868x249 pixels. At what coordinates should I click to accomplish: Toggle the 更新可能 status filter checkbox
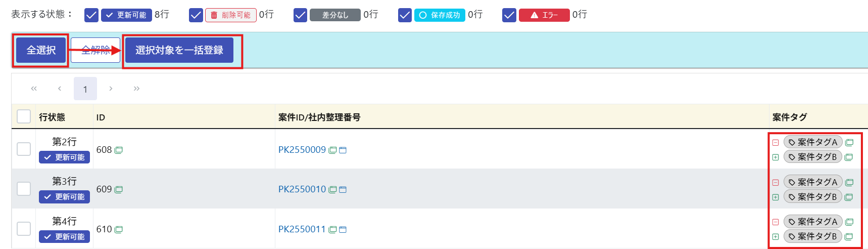point(91,15)
